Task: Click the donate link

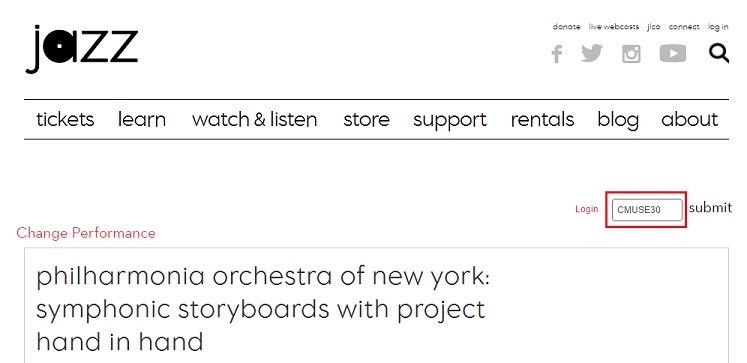Action: [566, 27]
